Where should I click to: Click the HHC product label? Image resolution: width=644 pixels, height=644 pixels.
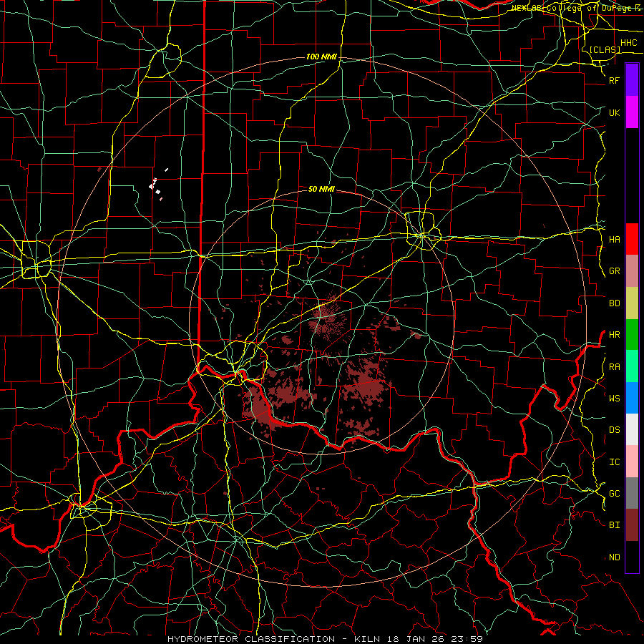(x=629, y=43)
